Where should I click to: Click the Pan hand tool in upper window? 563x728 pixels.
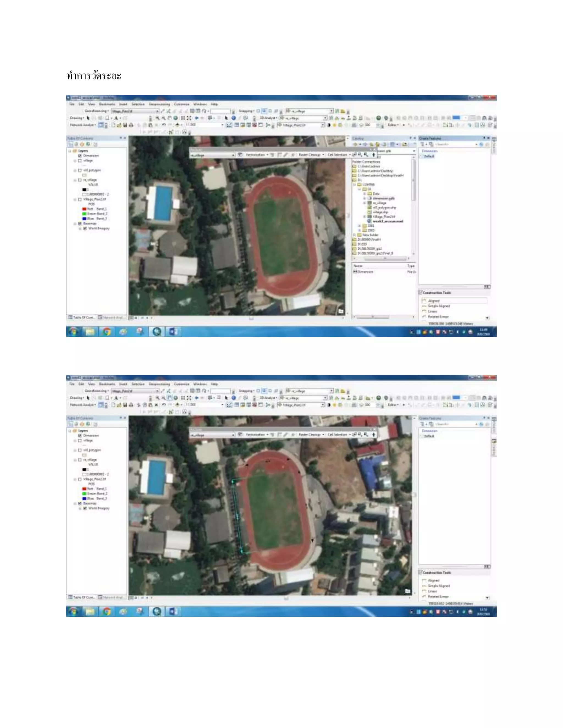170,118
